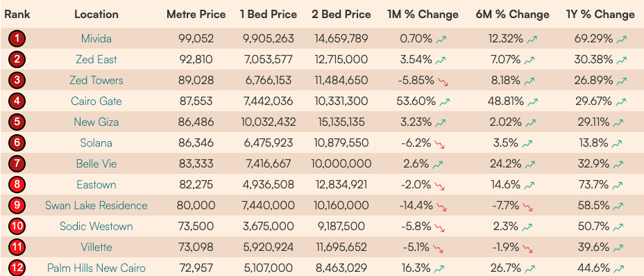The height and width of the screenshot is (276, 644).
Task: Sort by 1M % Change header
Action: coord(423,15)
